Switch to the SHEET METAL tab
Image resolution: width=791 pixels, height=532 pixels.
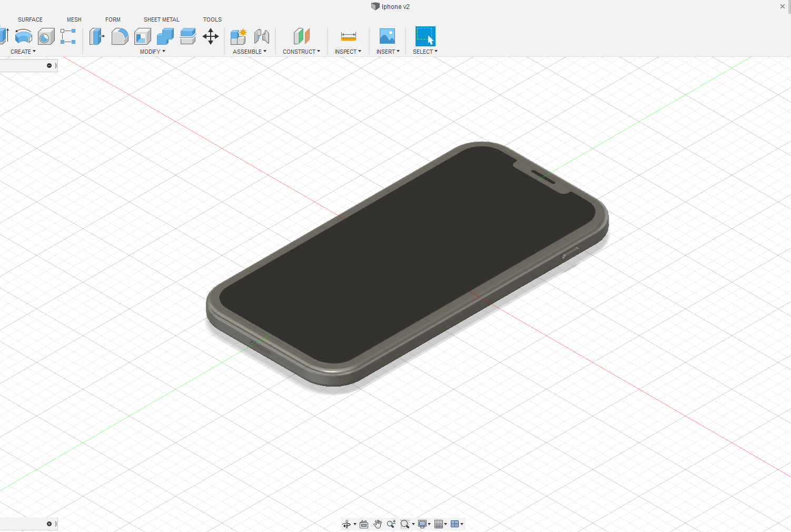[x=162, y=19]
